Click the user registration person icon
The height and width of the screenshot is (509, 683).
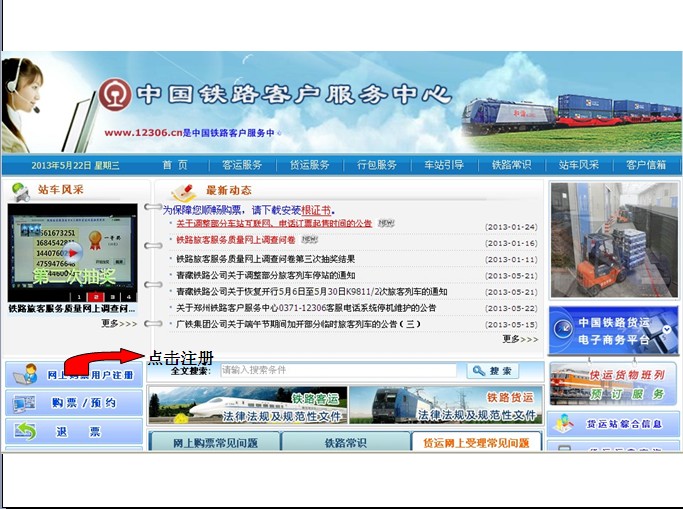point(25,374)
